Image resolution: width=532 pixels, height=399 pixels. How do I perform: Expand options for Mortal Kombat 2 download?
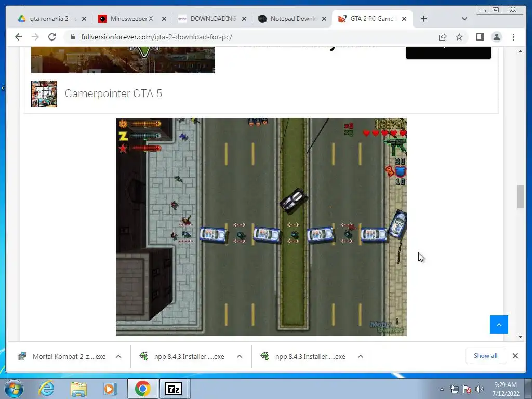[118, 356]
